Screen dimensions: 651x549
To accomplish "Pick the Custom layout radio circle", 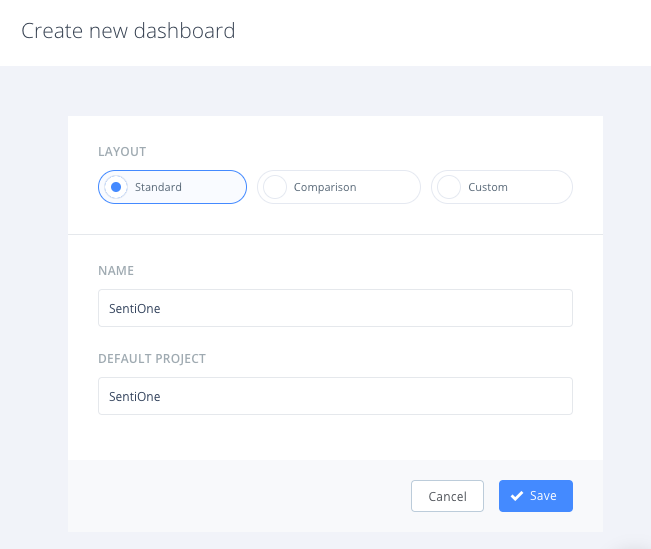I will point(449,187).
